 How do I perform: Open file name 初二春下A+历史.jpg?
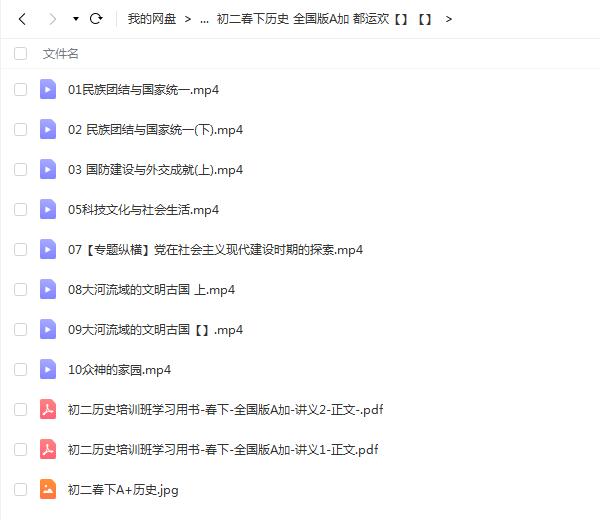pos(123,490)
